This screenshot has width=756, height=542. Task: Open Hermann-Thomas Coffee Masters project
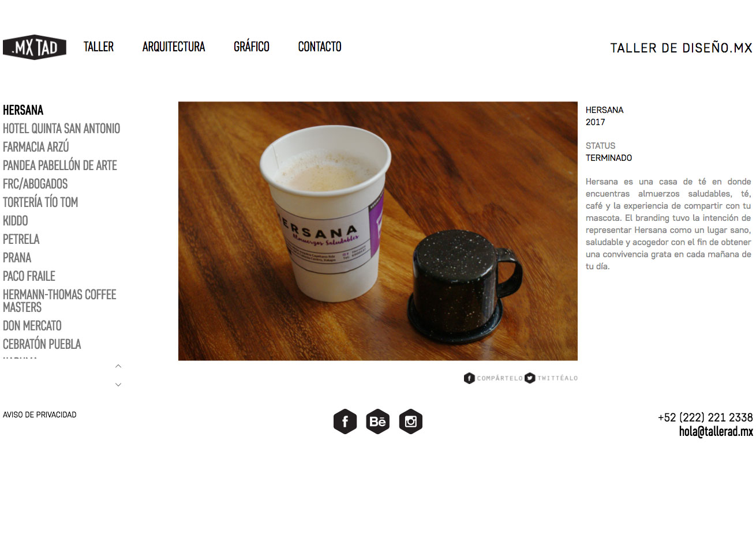(x=59, y=301)
